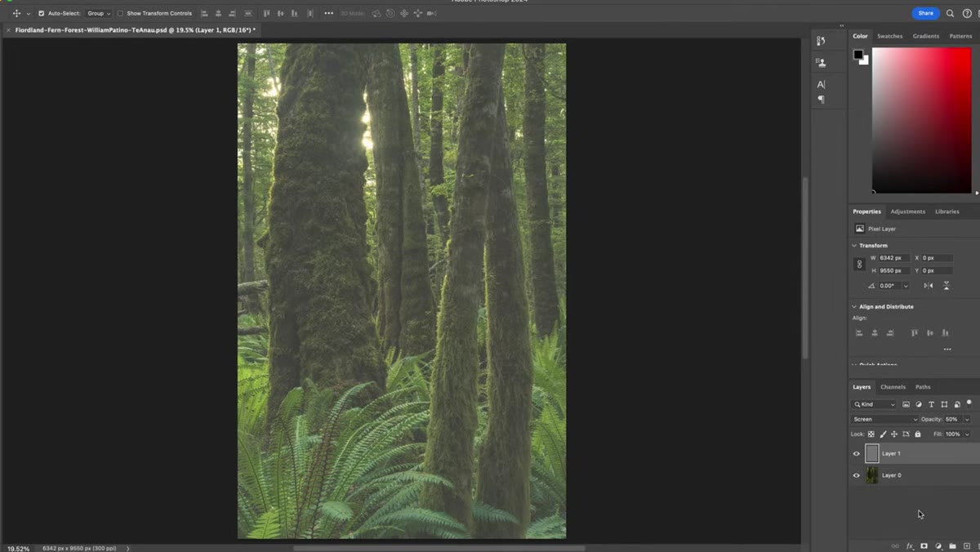980x552 pixels.
Task: Filter layers by type layers icon
Action: (x=931, y=404)
